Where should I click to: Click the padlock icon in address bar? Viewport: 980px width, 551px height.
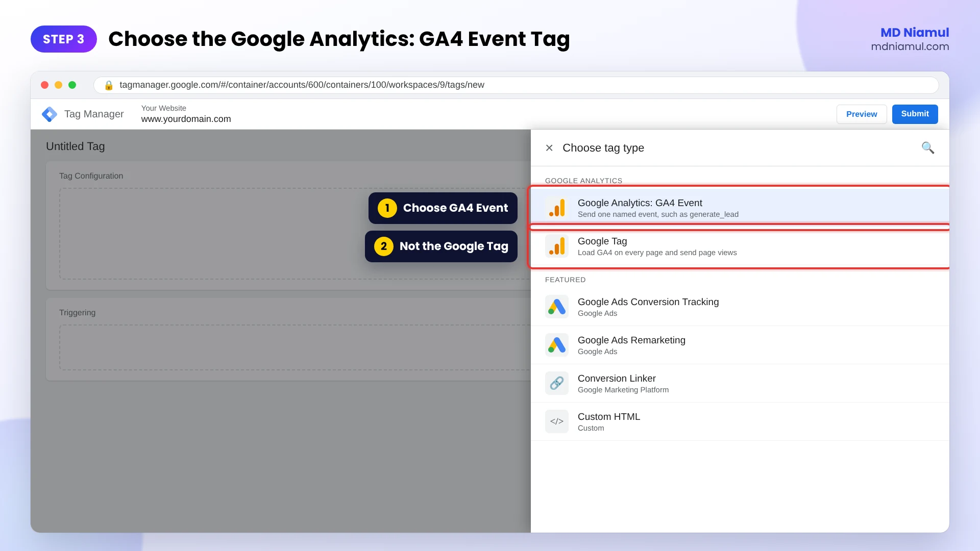click(x=109, y=85)
